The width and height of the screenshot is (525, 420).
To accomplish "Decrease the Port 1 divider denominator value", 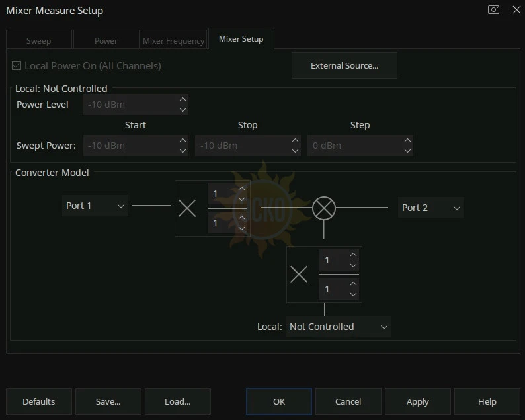I will click(x=241, y=229).
